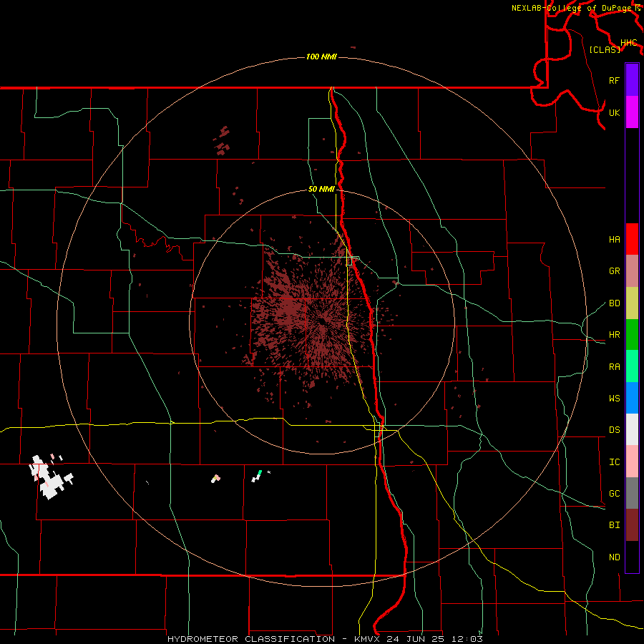Viewport: 644px width, 644px height.
Task: Click the HA legend label
Action: click(615, 240)
